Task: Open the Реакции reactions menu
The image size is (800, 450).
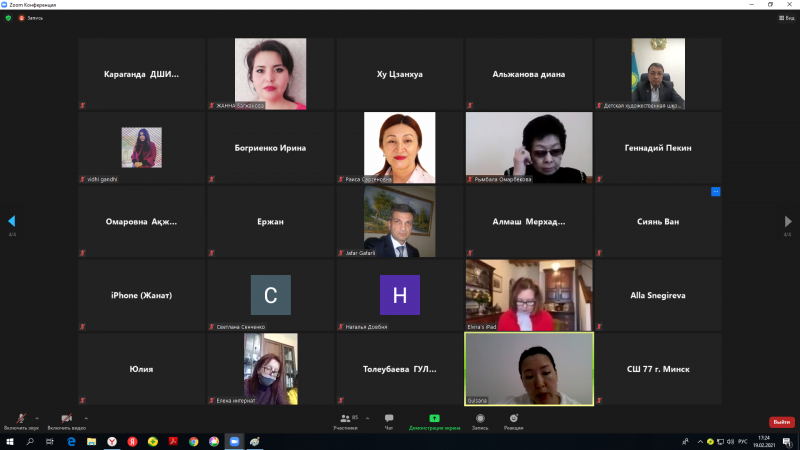Action: (x=513, y=420)
